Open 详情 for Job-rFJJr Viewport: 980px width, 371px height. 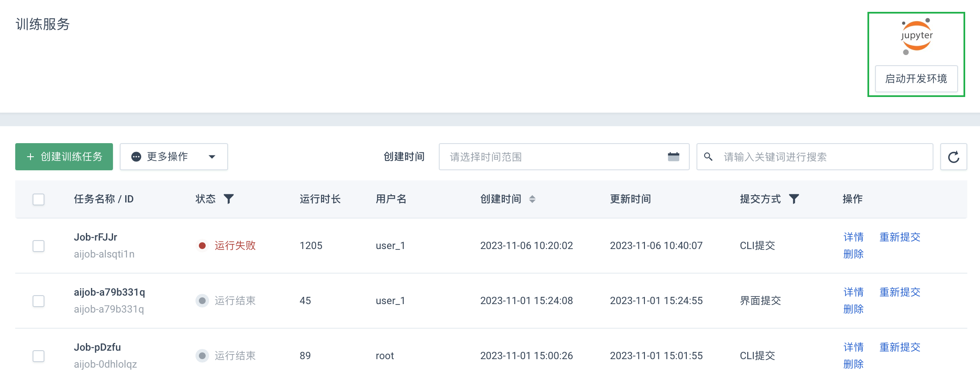(853, 237)
